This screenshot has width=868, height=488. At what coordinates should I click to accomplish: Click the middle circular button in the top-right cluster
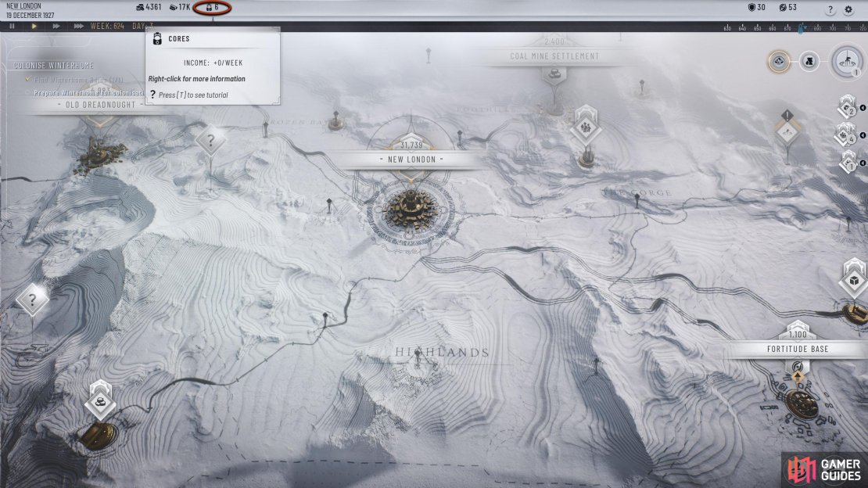pyautogui.click(x=809, y=62)
